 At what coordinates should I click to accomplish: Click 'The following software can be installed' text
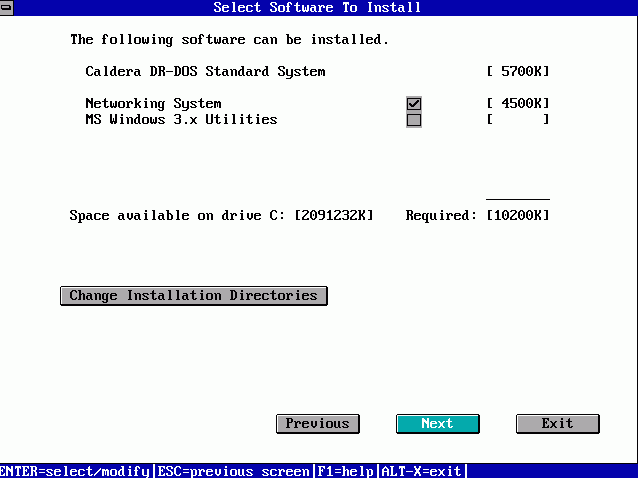[x=229, y=40]
